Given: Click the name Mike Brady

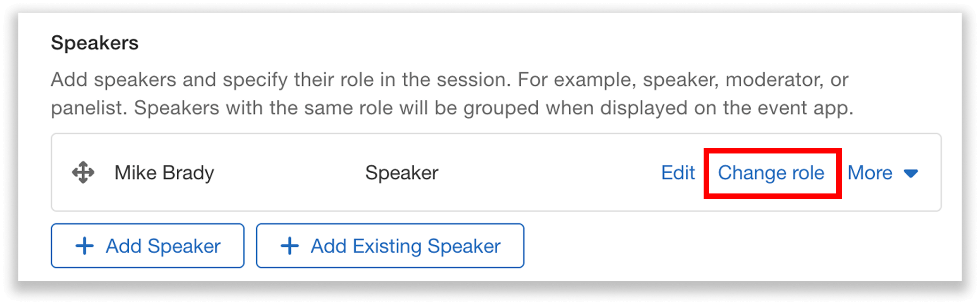Looking at the screenshot, I should coord(164,173).
